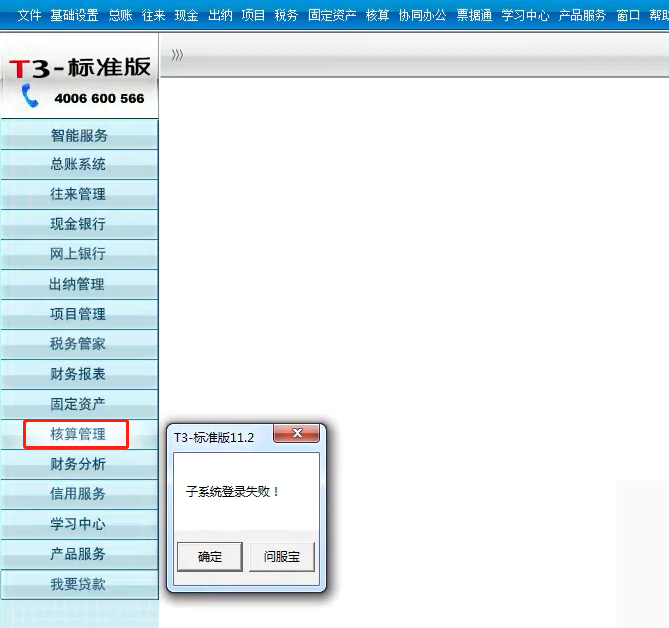Viewport: 669px width, 628px height.
Task: Open the 学习中心 menu in menu bar
Action: point(525,15)
